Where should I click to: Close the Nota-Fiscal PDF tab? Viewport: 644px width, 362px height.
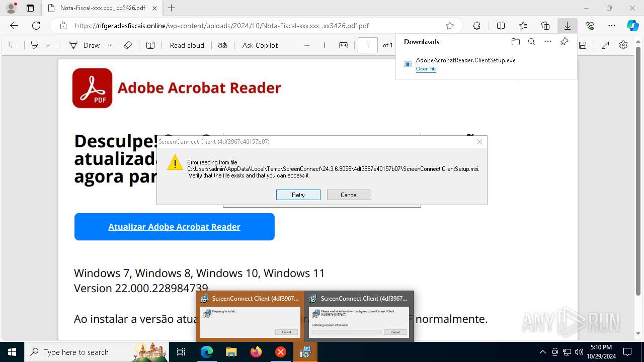(155, 8)
